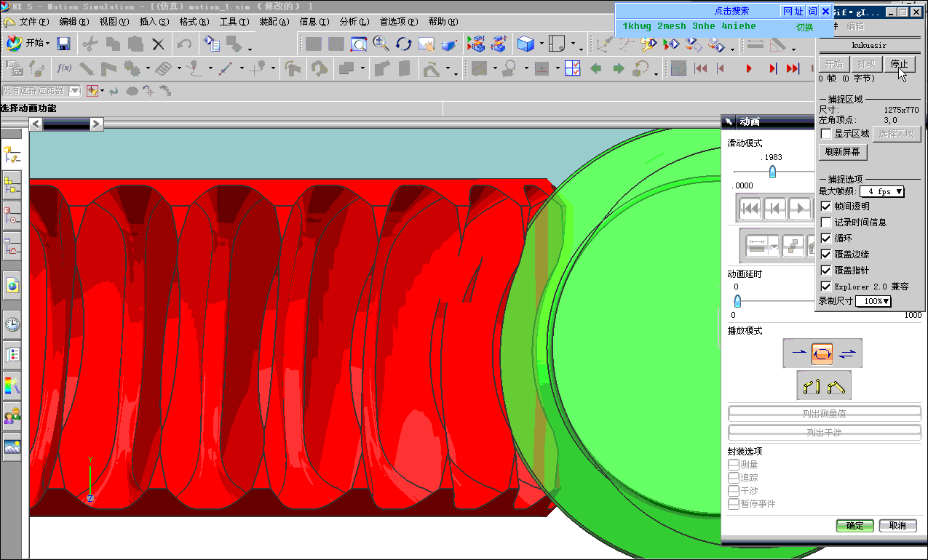
Task: Open the Assembly Navigator sidebar icon
Action: click(12, 185)
